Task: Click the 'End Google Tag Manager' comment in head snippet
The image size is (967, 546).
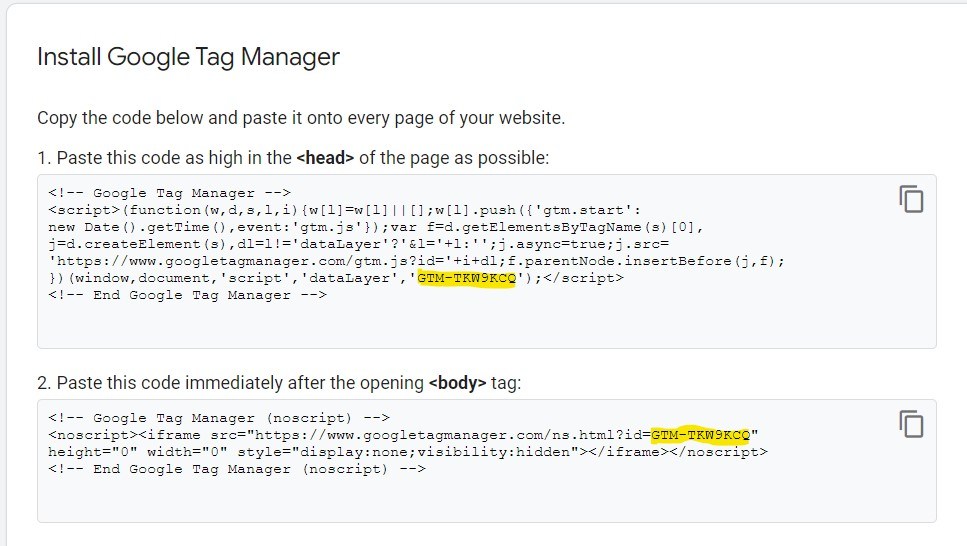Action: 187,295
